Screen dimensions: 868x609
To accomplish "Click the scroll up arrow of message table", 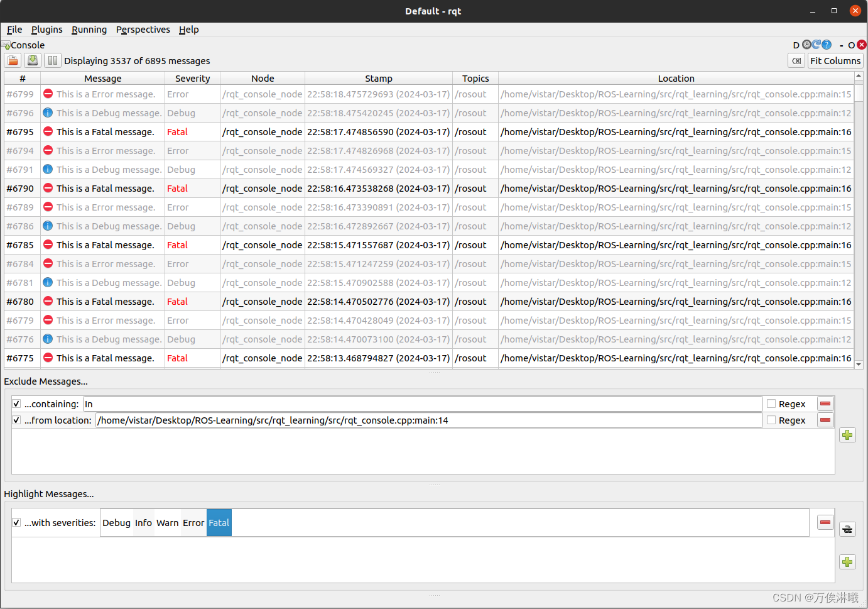I will 859,76.
